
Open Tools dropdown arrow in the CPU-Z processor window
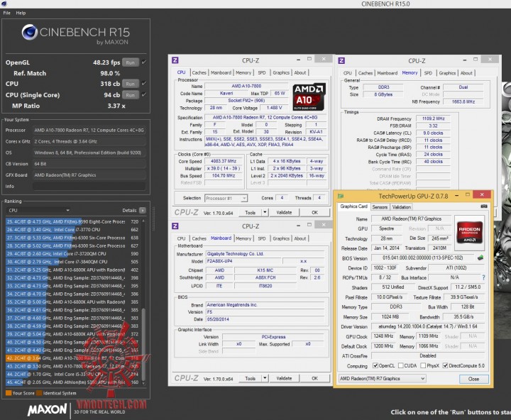pos(265,212)
